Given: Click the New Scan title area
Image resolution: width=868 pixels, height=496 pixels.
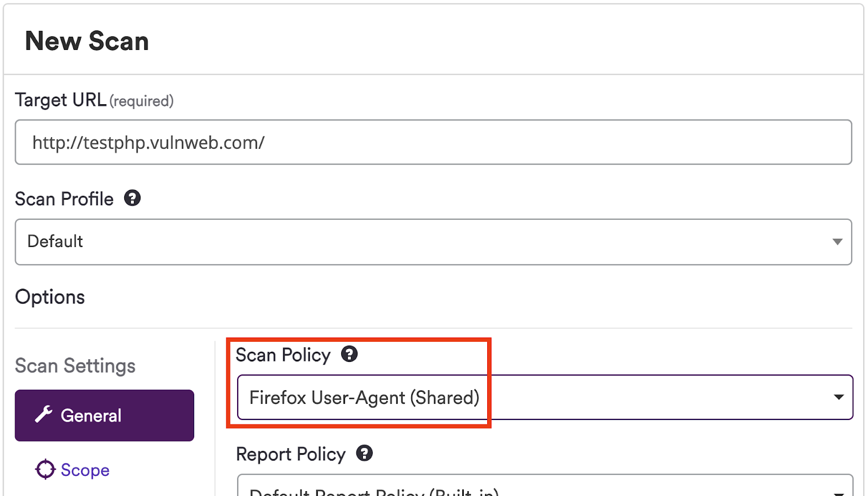Looking at the screenshot, I should (87, 40).
